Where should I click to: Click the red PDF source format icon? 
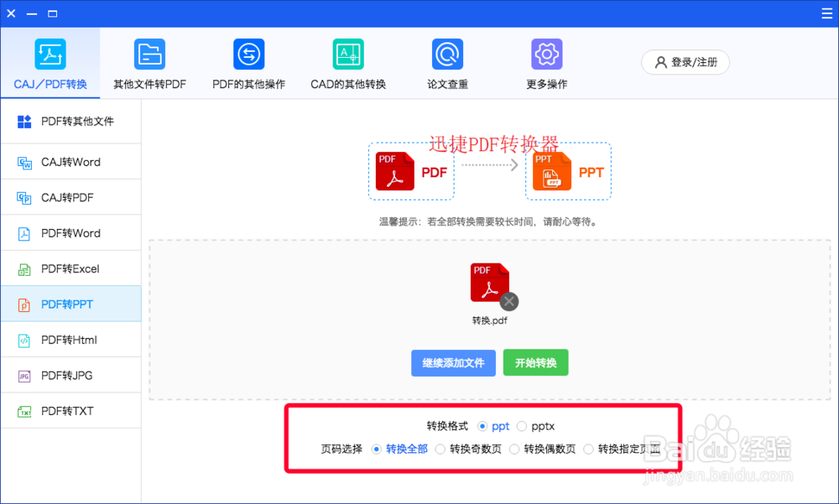(x=395, y=171)
